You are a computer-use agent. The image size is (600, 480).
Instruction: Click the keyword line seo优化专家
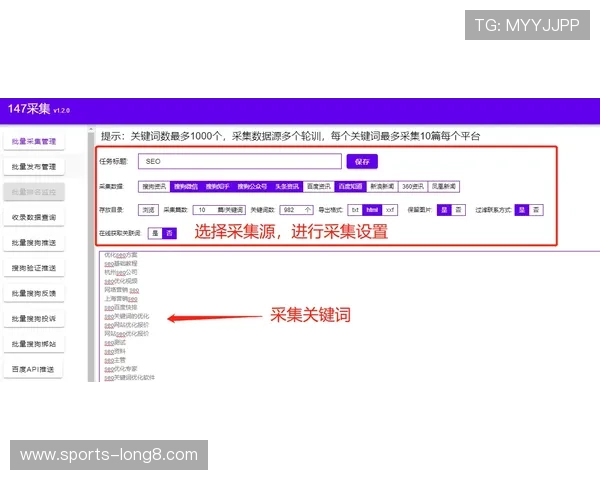121,369
